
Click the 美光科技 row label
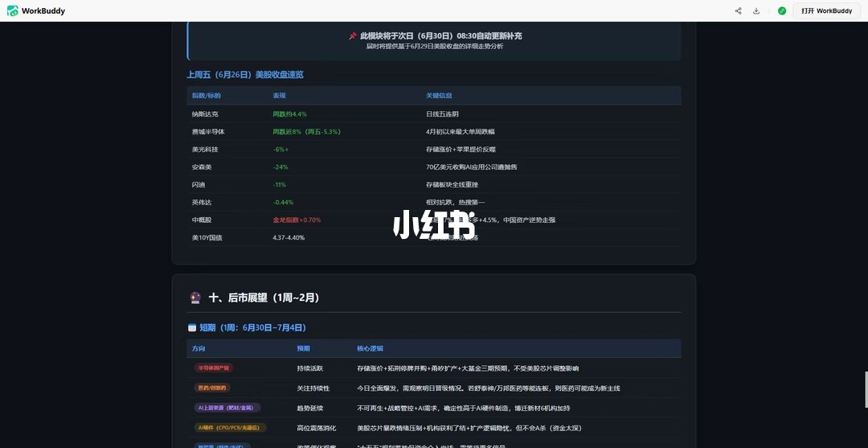pyautogui.click(x=205, y=149)
